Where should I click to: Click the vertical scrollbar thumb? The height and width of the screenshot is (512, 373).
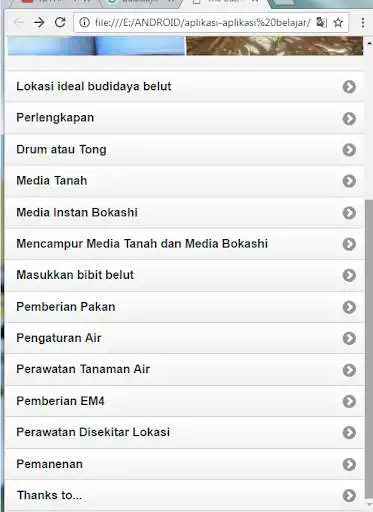369,348
